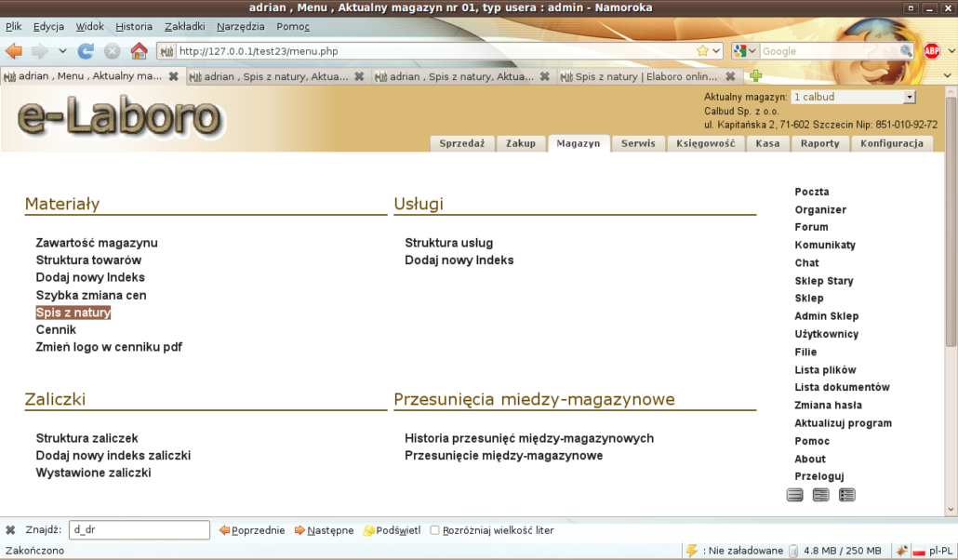Click the lightning bolt status bar icon
958x560 pixels.
[691, 551]
